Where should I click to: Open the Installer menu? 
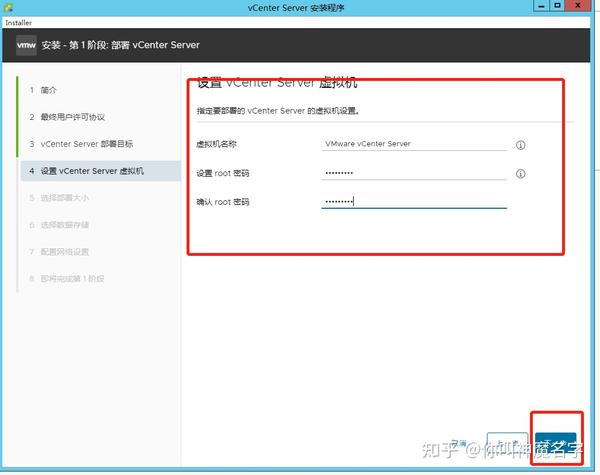pos(19,23)
